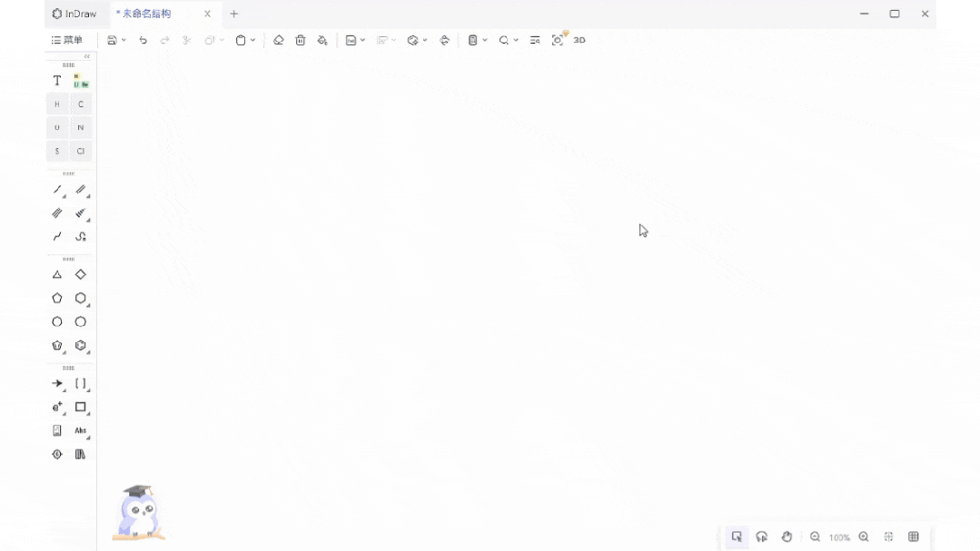This screenshot has height=551, width=980.
Task: Select the electron charge e+ tool
Action: pos(57,407)
